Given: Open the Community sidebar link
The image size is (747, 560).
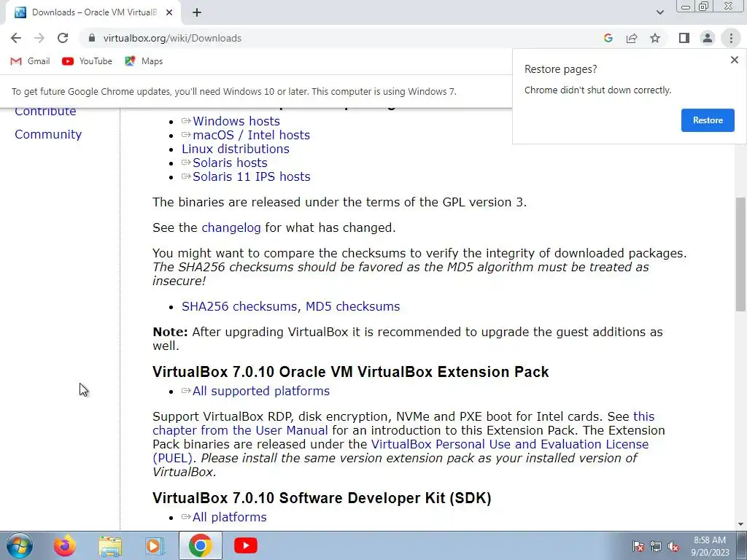Looking at the screenshot, I should point(48,134).
